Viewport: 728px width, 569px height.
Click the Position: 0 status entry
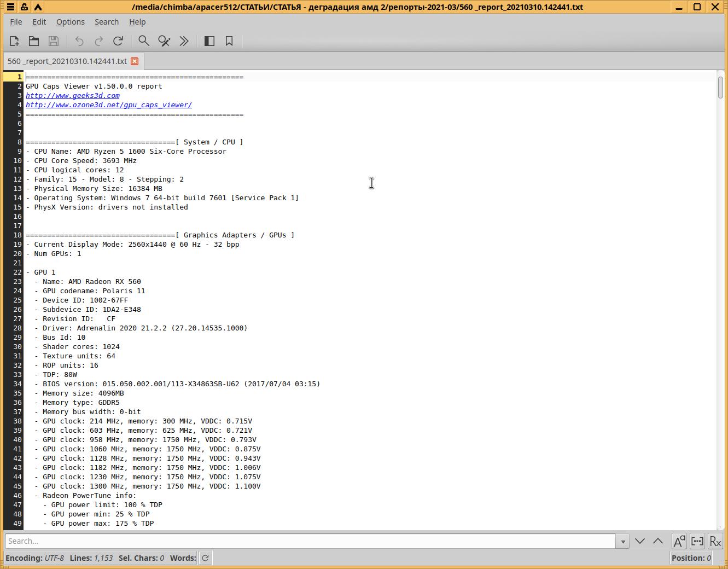[691, 558]
